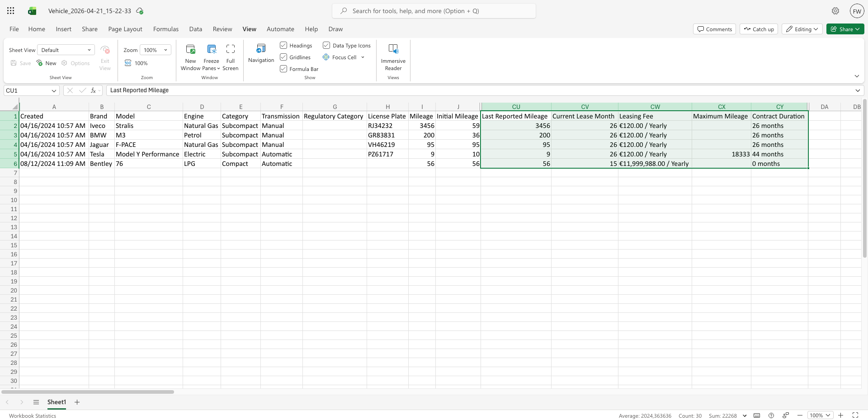
Task: Open the Navigation pane
Action: click(261, 53)
